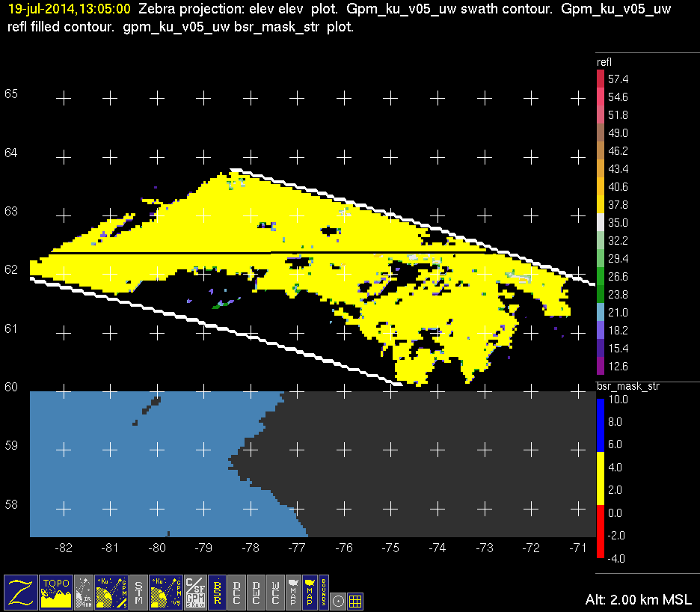
Task: Click the Zebra 'Z' main icon
Action: point(20,591)
